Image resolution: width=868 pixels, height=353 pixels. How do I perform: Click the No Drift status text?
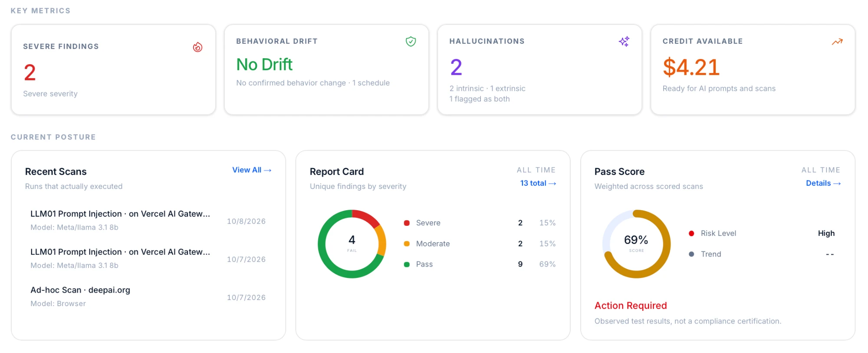coord(264,65)
